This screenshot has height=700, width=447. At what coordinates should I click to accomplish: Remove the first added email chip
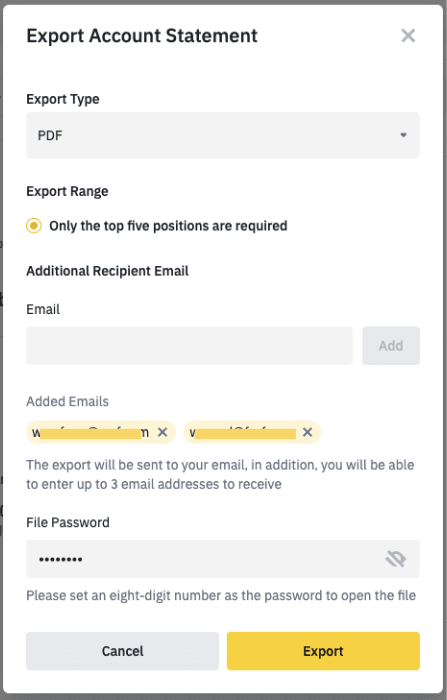tap(163, 432)
